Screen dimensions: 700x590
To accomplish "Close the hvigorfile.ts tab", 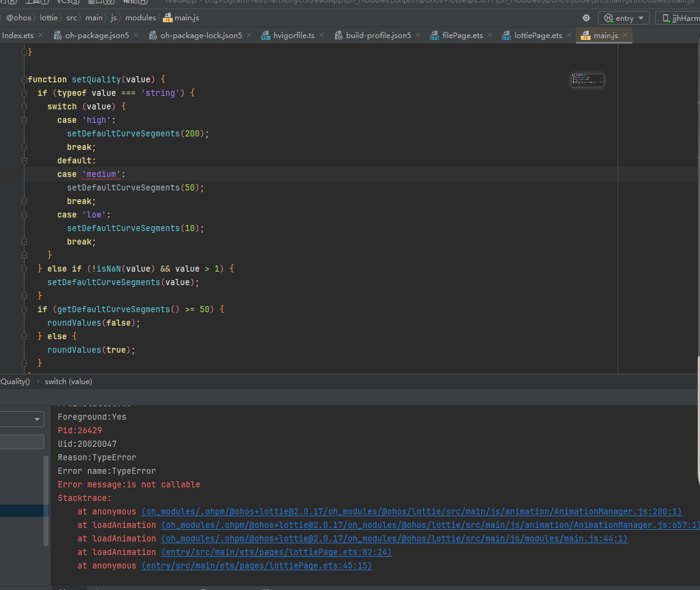I will 321,36.
